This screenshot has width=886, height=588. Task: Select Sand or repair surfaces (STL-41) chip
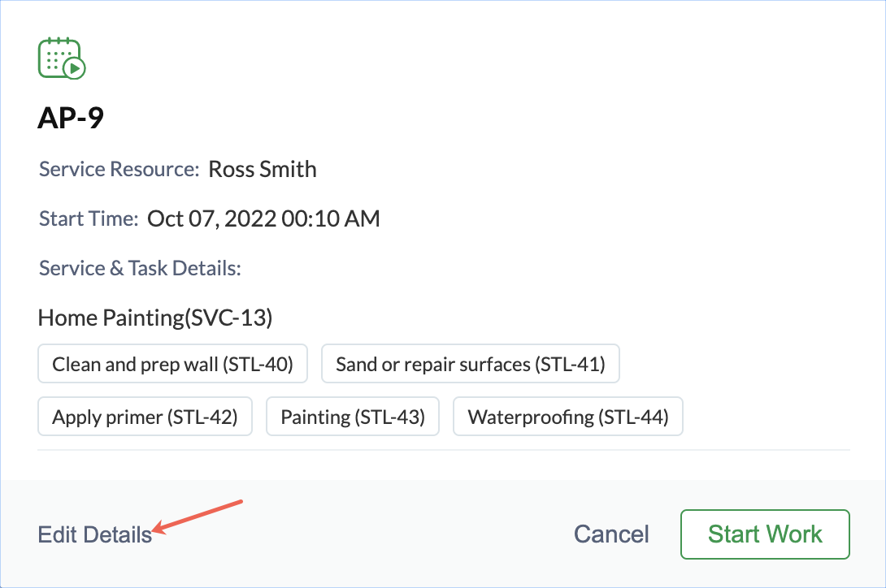470,365
